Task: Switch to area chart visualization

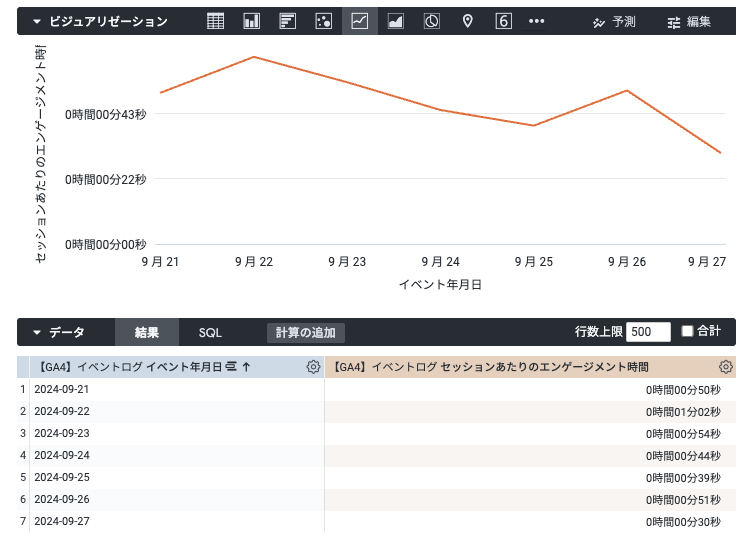Action: coord(396,21)
